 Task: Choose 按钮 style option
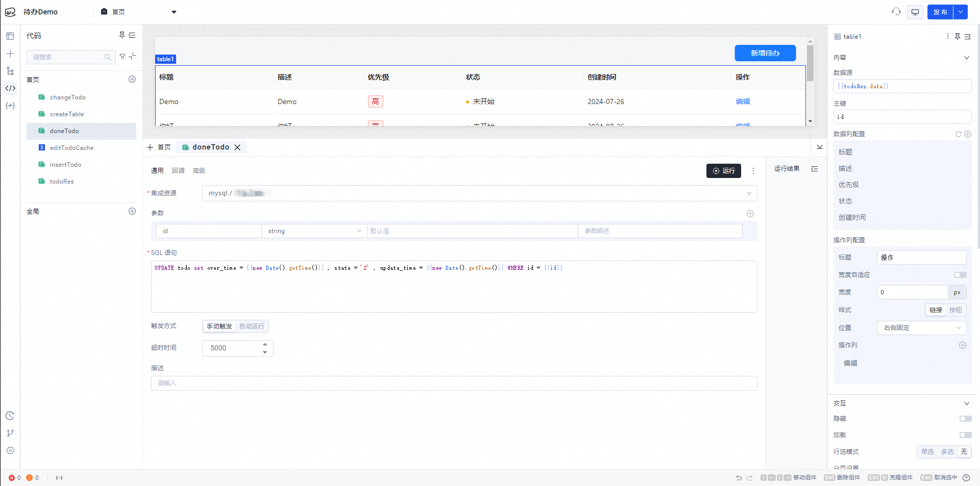pos(955,310)
